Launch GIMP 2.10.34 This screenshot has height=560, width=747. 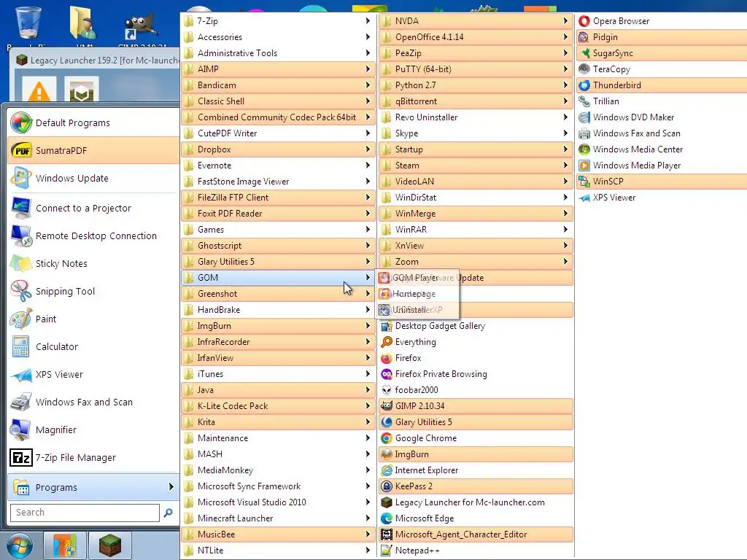(476, 406)
